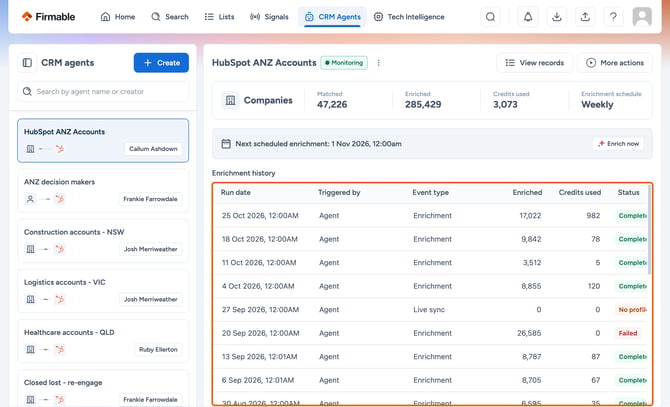
Task: Click View records button
Action: tap(535, 63)
